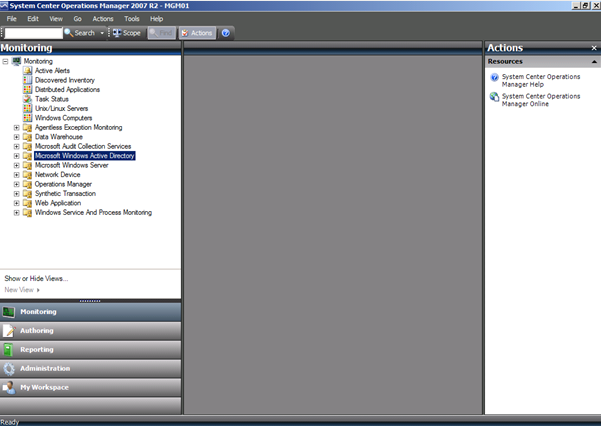Image resolution: width=601 pixels, height=426 pixels.
Task: Click Agentless Exception Monitoring folder icon
Action: 27,127
